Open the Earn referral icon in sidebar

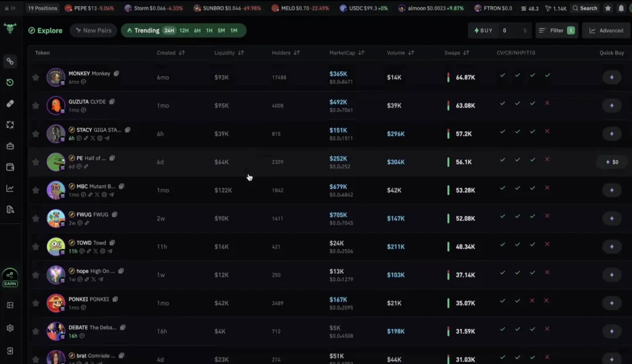click(x=10, y=276)
